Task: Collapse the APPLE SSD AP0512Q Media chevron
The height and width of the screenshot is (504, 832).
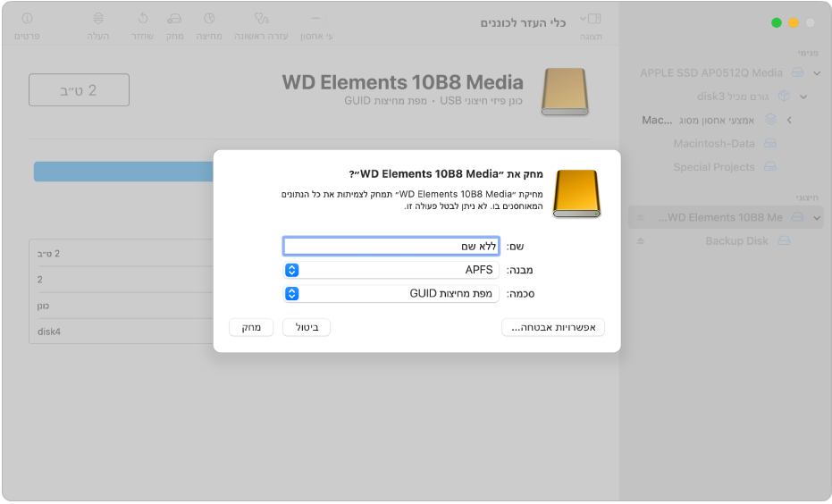Action: click(817, 73)
